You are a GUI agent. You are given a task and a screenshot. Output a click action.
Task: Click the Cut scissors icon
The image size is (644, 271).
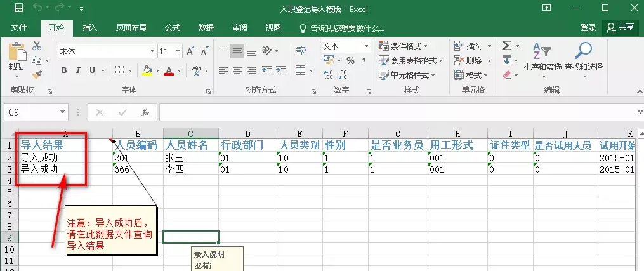coord(37,46)
